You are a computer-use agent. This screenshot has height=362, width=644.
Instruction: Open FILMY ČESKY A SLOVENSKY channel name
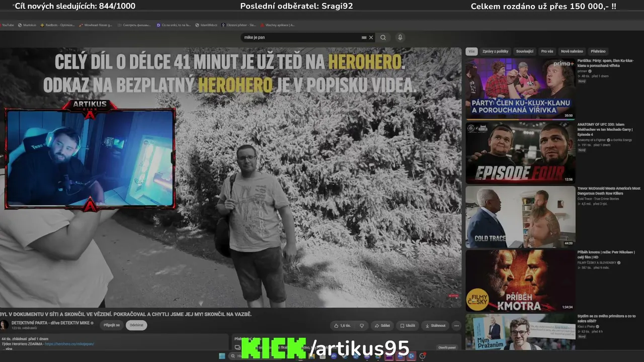pos(597,262)
